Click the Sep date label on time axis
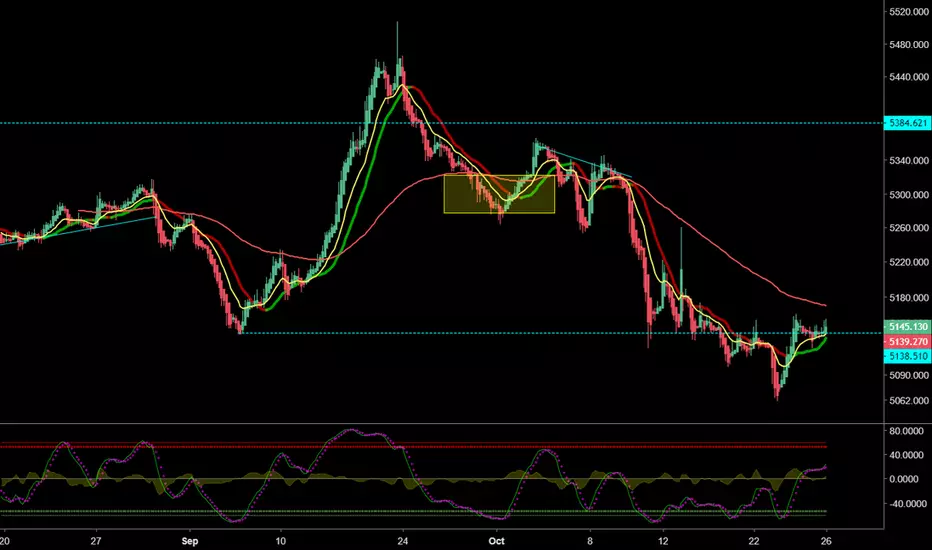This screenshot has width=932, height=550. 189,541
